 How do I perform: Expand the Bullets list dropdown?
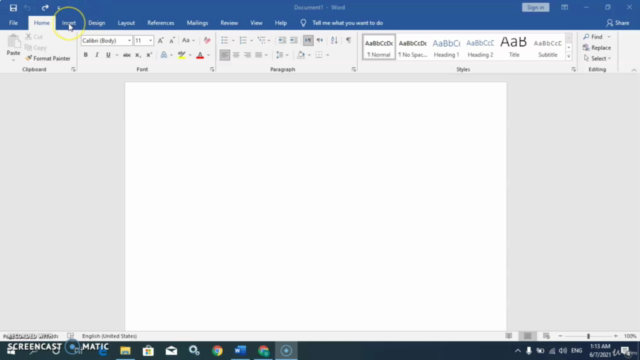pos(233,40)
